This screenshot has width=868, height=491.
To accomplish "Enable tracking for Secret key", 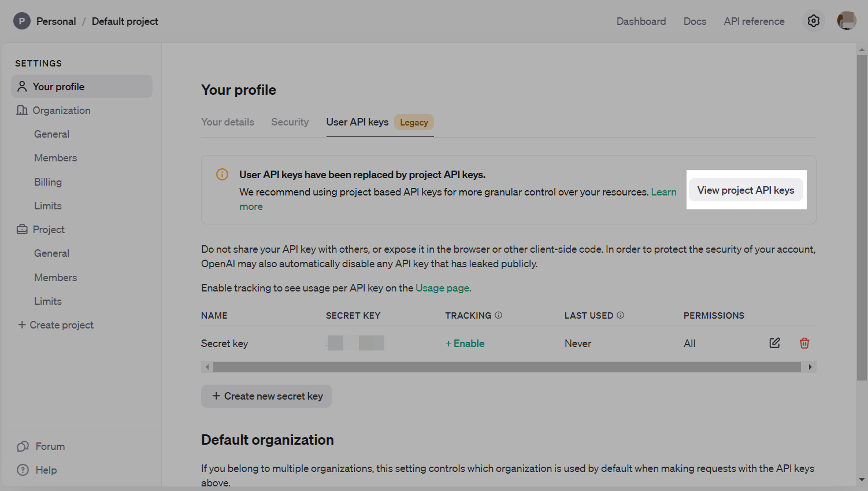I will 465,344.
